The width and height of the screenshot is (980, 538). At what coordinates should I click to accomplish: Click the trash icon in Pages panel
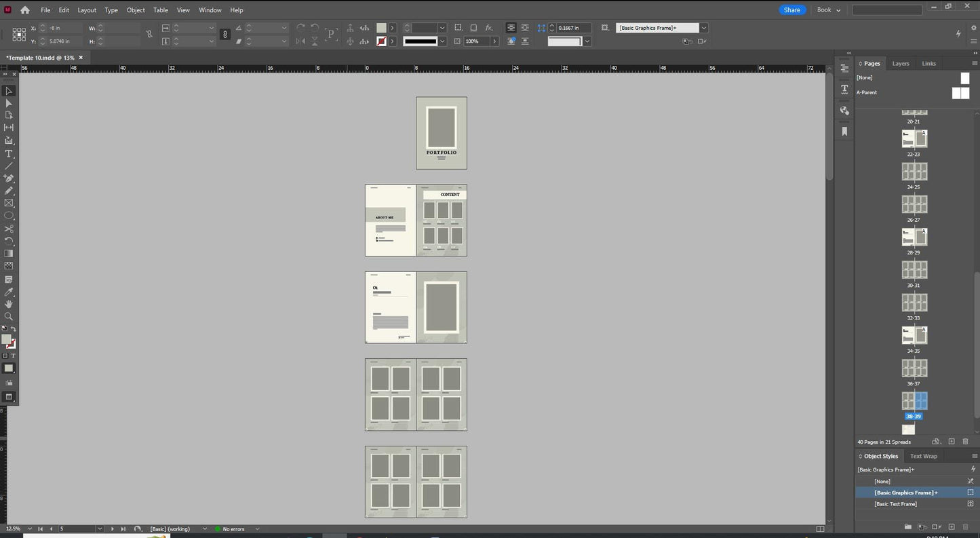[965, 442]
